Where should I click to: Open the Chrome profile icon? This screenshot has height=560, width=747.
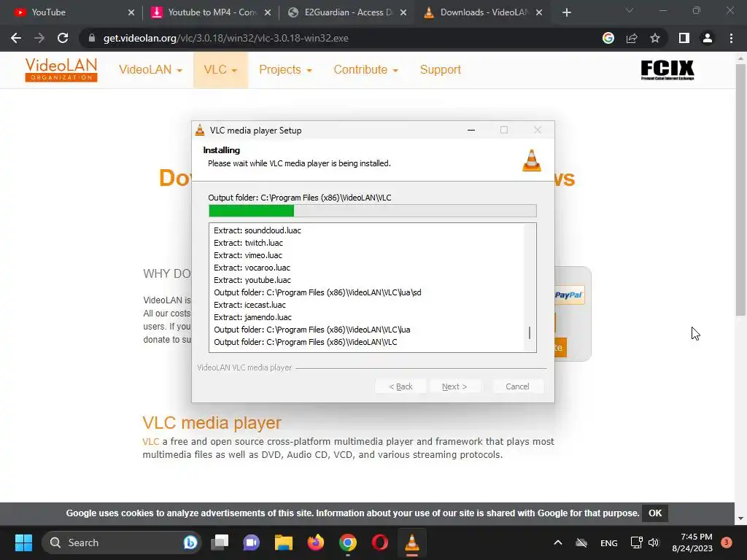pyautogui.click(x=708, y=38)
